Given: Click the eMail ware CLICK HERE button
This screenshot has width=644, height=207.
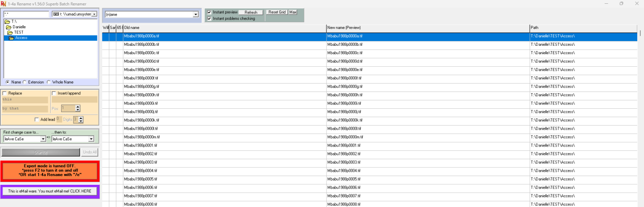Looking at the screenshot, I should coord(50,191).
